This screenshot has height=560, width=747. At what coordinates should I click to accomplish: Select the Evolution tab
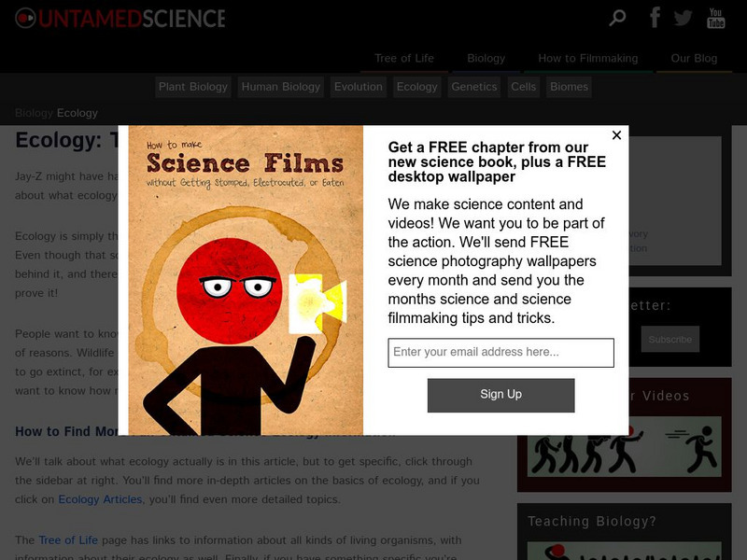359,87
